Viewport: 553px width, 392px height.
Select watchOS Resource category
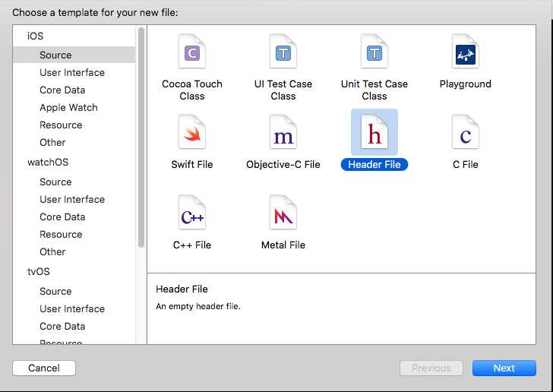[x=61, y=234]
